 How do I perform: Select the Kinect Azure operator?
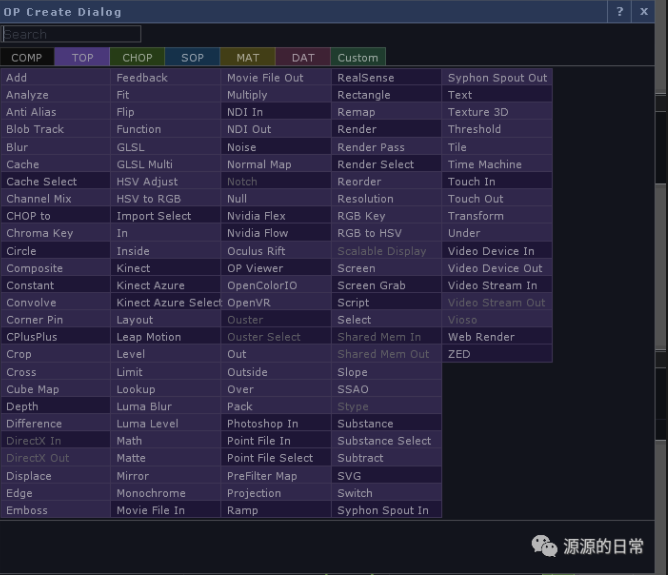pyautogui.click(x=166, y=285)
